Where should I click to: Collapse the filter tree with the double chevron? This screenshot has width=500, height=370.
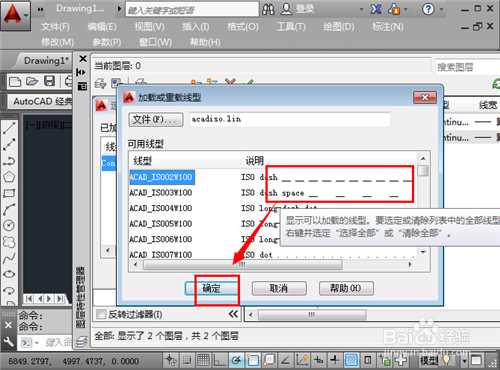(x=234, y=314)
